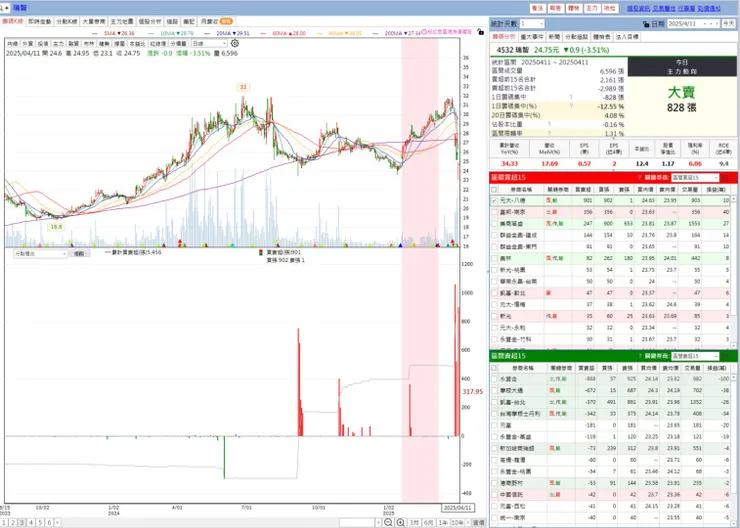
Task: Click the second blue link in the title bar
Action: 664,8
